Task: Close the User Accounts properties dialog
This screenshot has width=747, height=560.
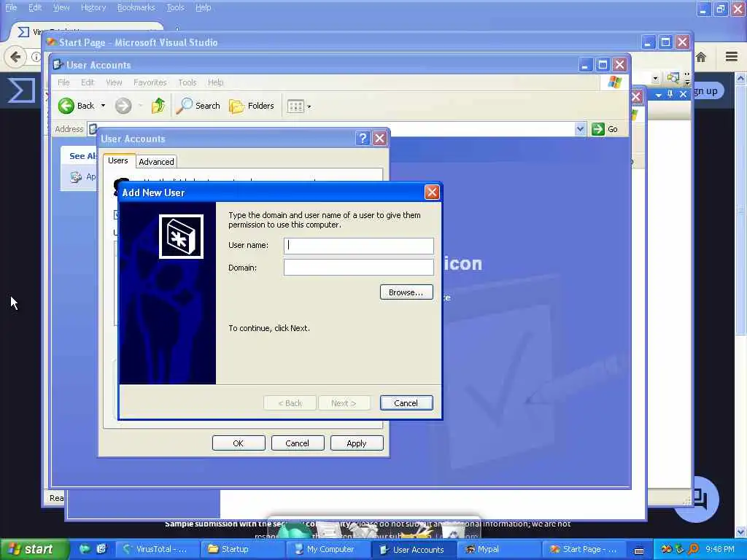Action: [x=379, y=139]
